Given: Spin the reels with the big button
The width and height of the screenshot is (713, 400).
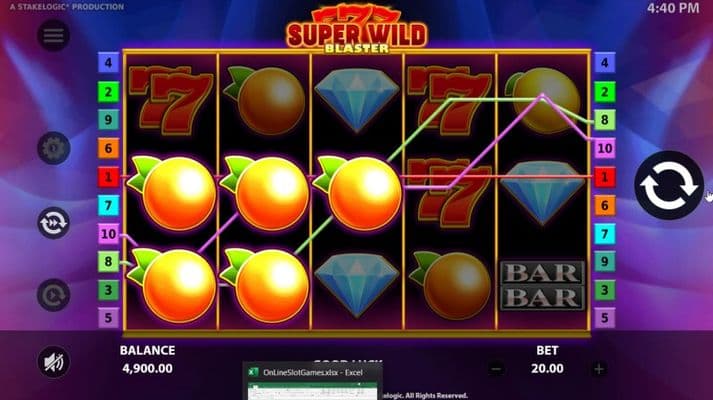Looking at the screenshot, I should pyautogui.click(x=669, y=185).
